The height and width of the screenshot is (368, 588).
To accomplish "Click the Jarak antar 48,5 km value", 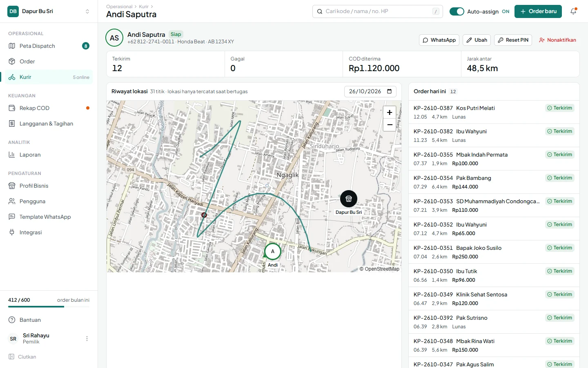I will pos(482,68).
